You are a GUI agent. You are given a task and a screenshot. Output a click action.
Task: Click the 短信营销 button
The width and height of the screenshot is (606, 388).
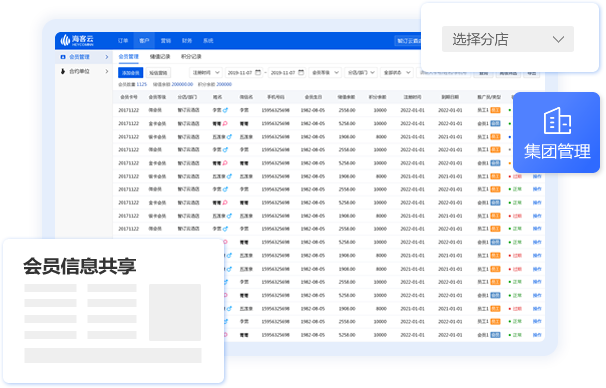click(158, 73)
